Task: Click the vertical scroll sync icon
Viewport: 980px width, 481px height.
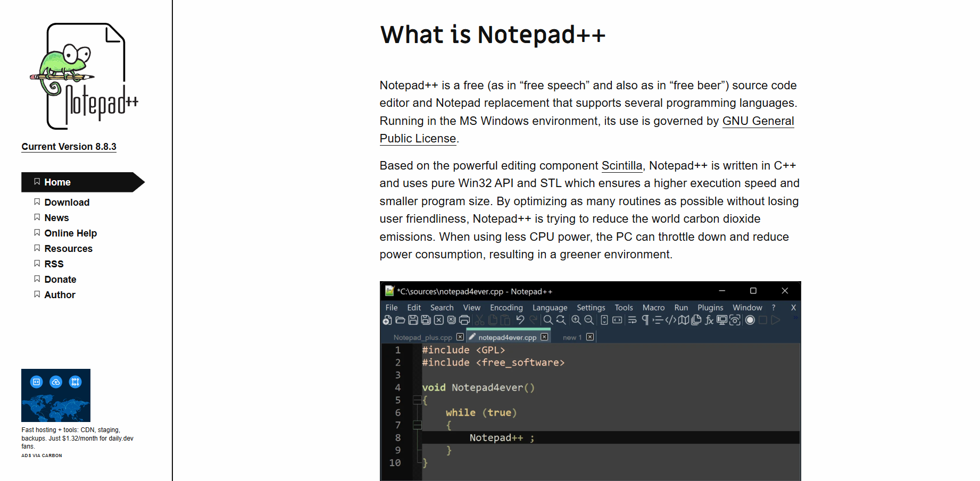Action: [604, 320]
